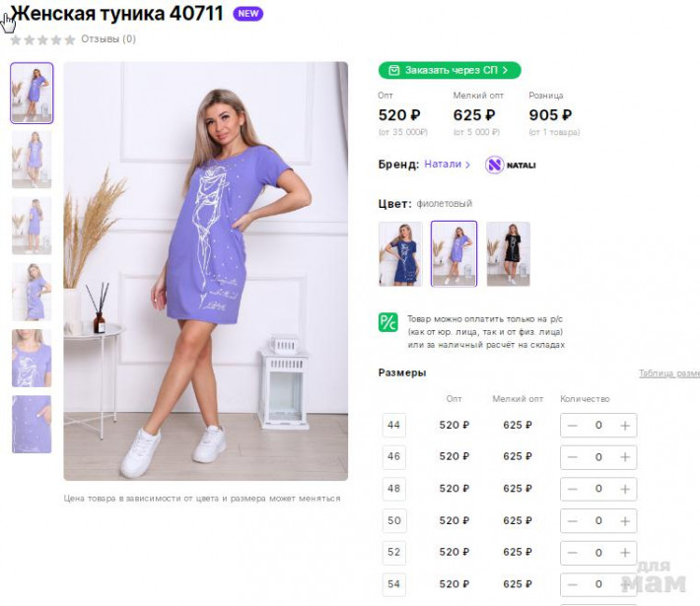The height and width of the screenshot is (606, 700).
Task: Click the main product photo
Action: coord(205,271)
